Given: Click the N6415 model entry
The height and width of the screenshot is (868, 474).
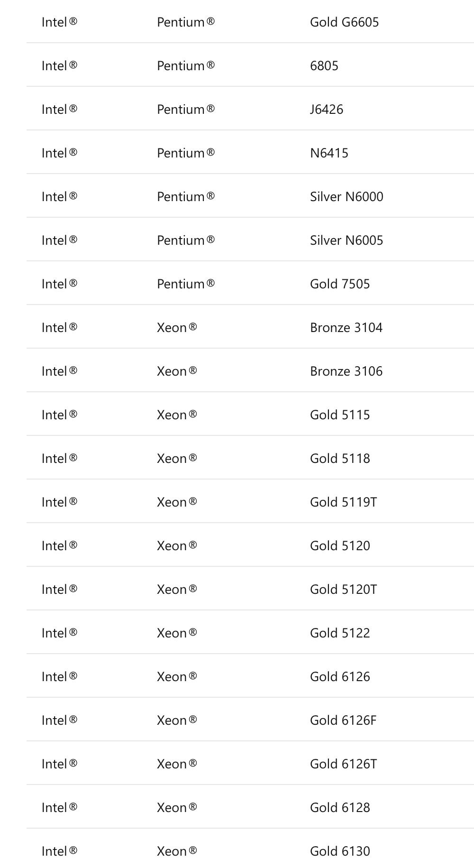Looking at the screenshot, I should click(x=329, y=153).
